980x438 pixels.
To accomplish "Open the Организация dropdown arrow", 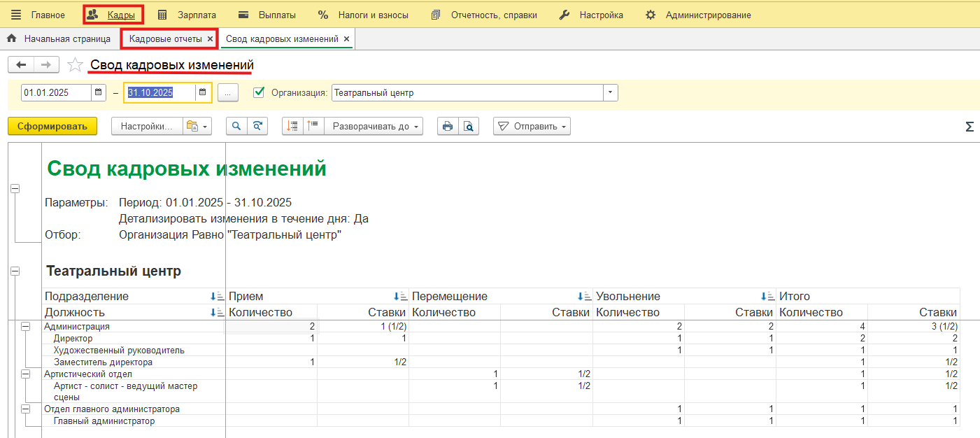I will click(x=611, y=92).
